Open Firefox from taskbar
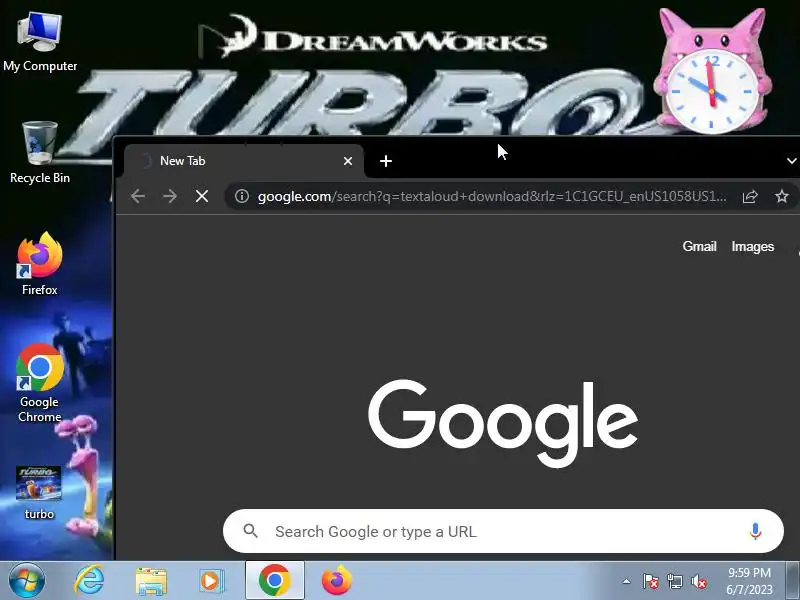Screen dimensions: 800x600 [337, 581]
